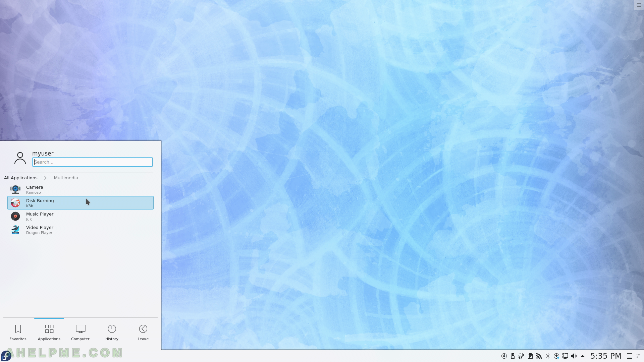Open the Leave tab
This screenshot has width=644, height=362.
point(143,333)
